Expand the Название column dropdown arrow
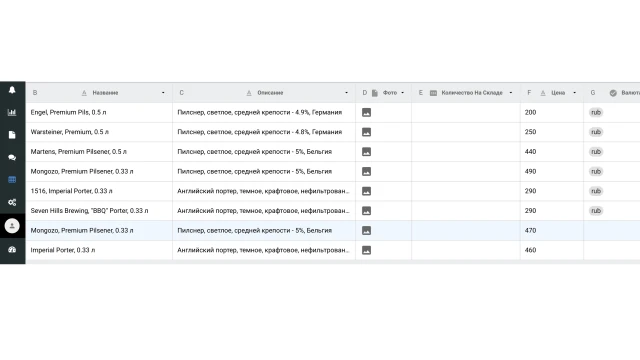The width and height of the screenshot is (640, 360). click(163, 93)
